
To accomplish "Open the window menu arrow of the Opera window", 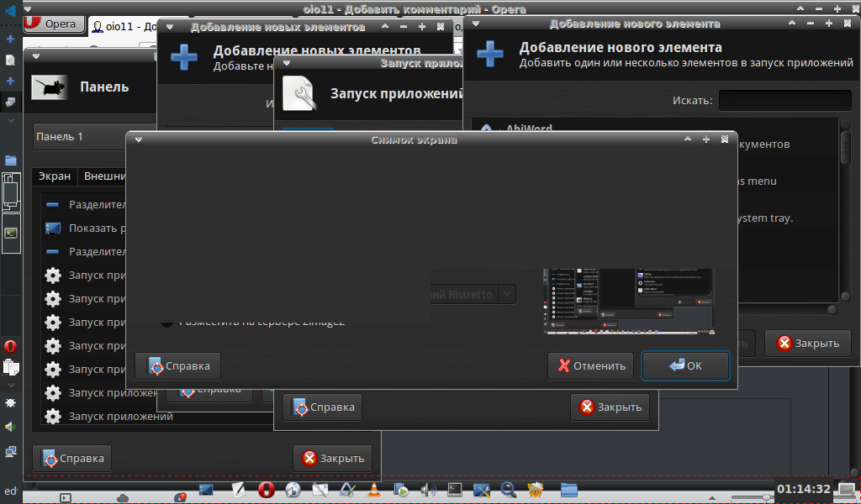I will (28, 8).
